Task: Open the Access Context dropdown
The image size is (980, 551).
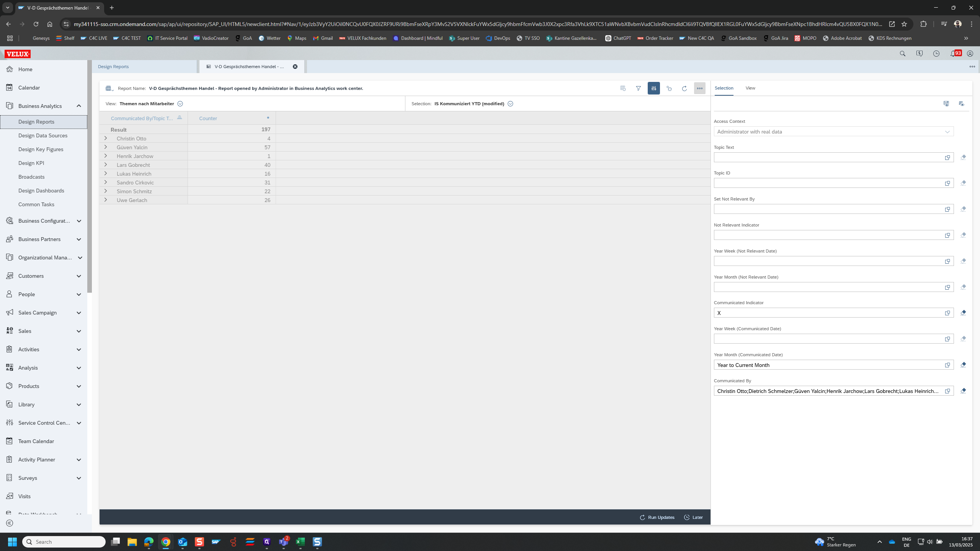Action: coord(947,132)
